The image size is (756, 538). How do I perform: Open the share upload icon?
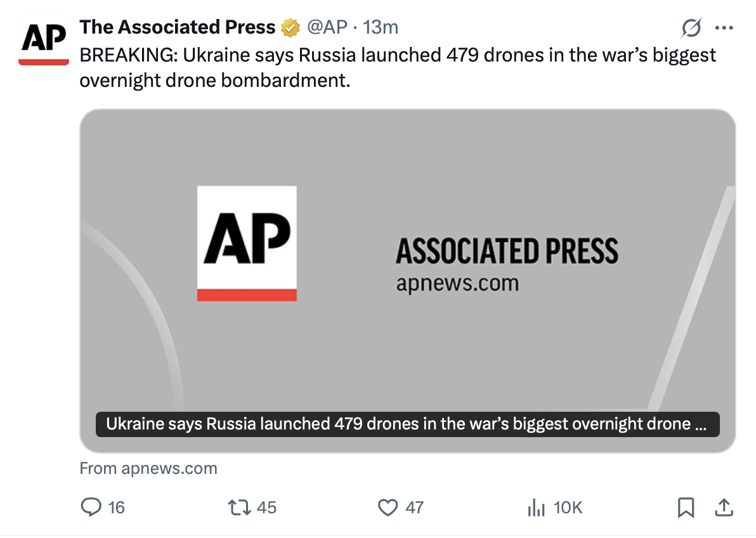(724, 508)
